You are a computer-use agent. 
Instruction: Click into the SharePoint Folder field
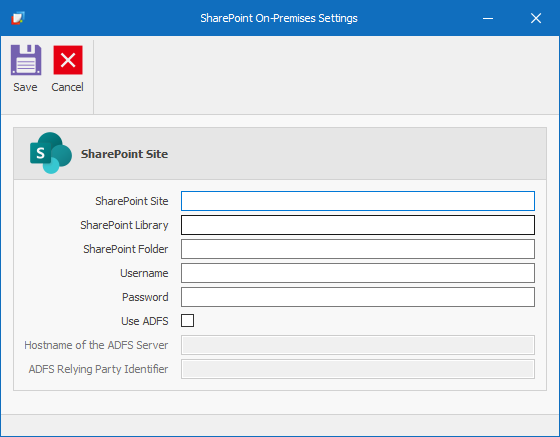[x=358, y=249]
